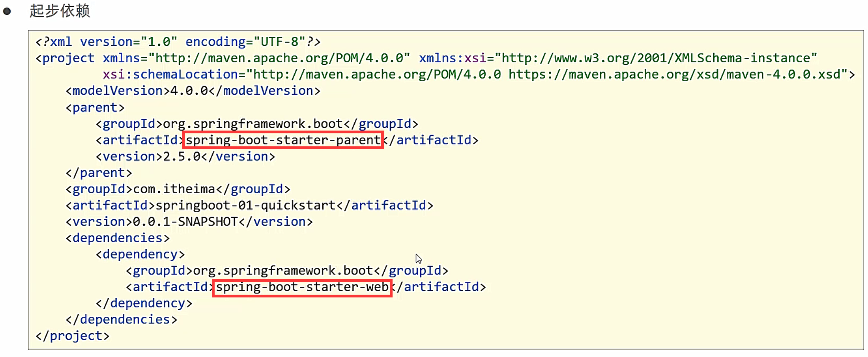Click the project xmlns line
This screenshot has height=357, width=868.
(x=426, y=58)
